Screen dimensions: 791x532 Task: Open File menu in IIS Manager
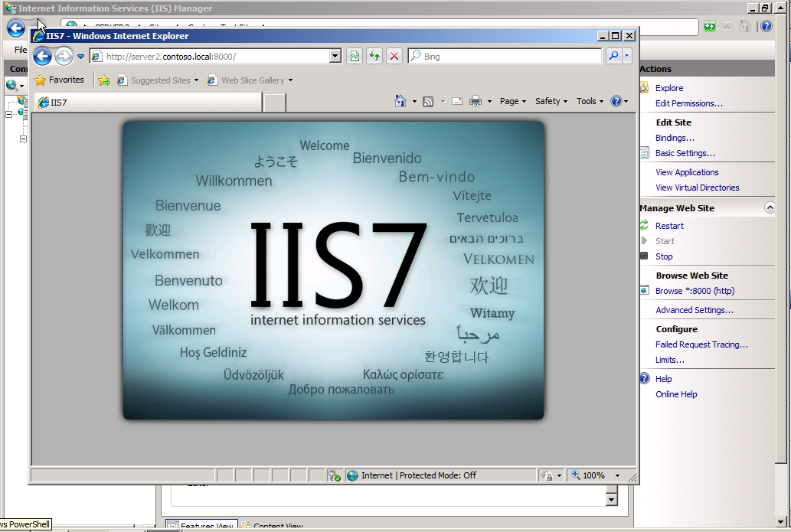click(20, 50)
